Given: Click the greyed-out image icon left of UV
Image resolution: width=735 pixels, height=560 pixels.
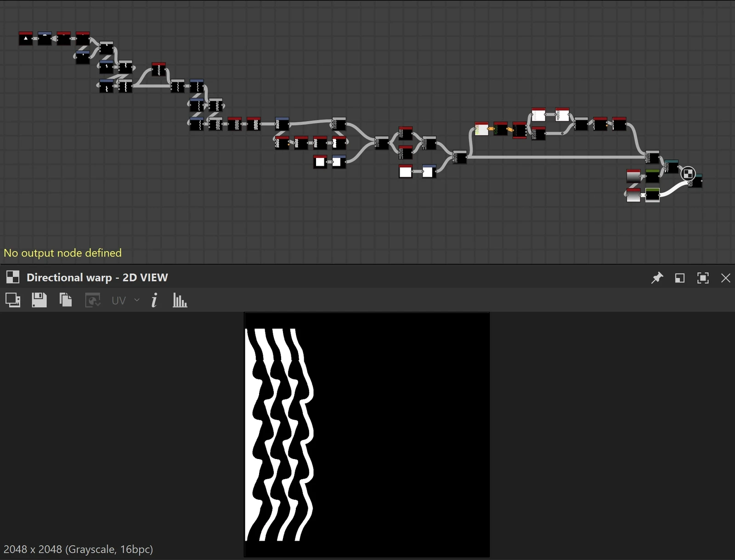Looking at the screenshot, I should coord(93,300).
